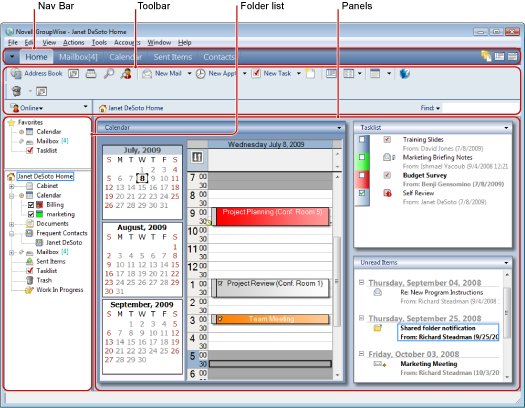Open the Trash folder
This screenshot has width=525, height=408.
tap(39, 280)
